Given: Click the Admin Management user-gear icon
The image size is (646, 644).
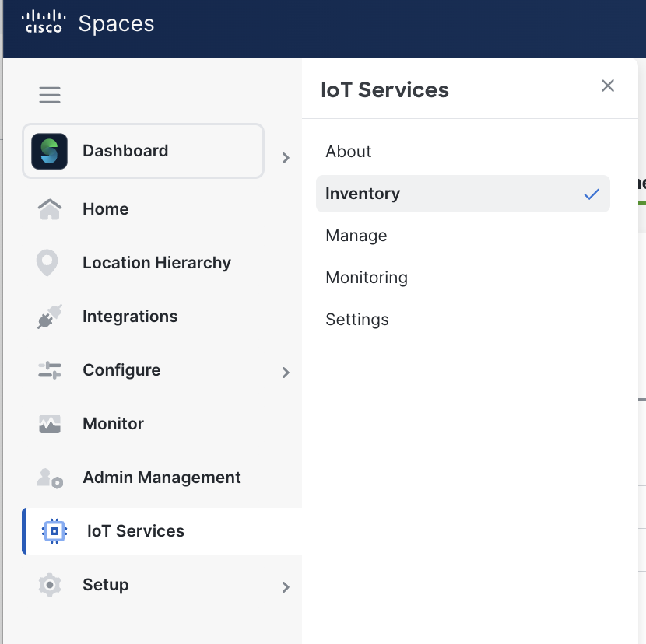Looking at the screenshot, I should 50,478.
